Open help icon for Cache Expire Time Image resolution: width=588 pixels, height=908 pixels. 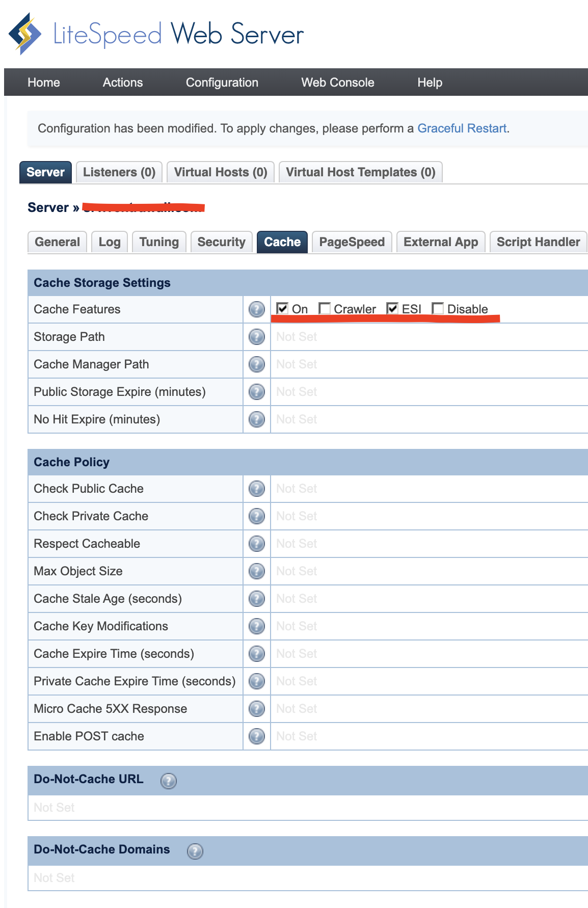click(x=257, y=654)
